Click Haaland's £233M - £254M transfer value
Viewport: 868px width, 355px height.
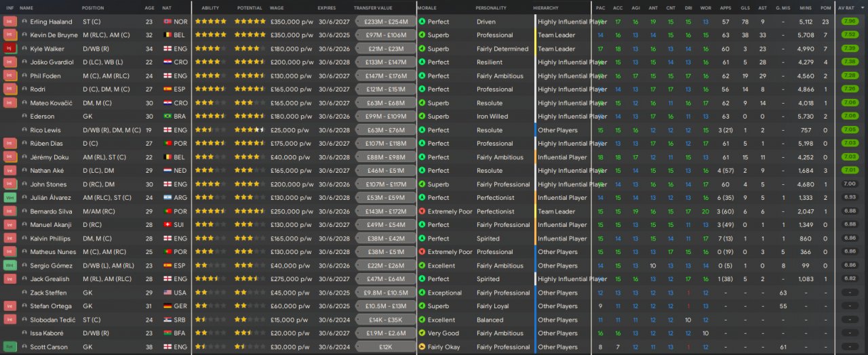point(386,22)
